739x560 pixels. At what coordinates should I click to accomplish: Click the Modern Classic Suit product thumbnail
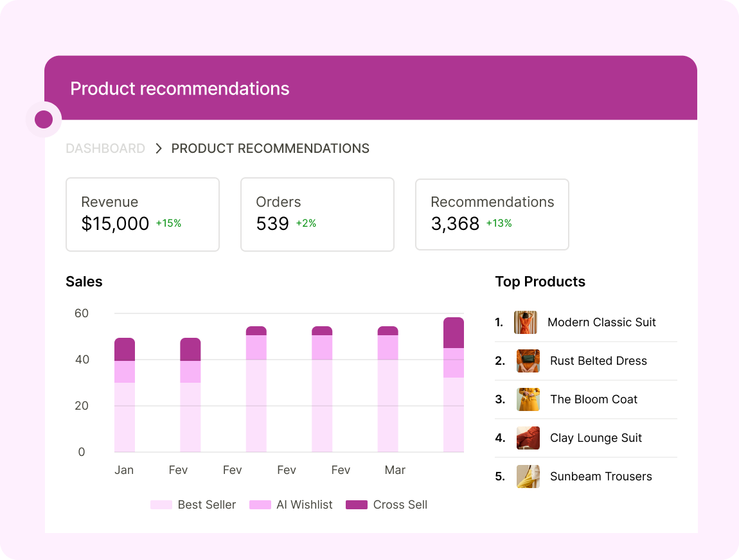click(525, 322)
